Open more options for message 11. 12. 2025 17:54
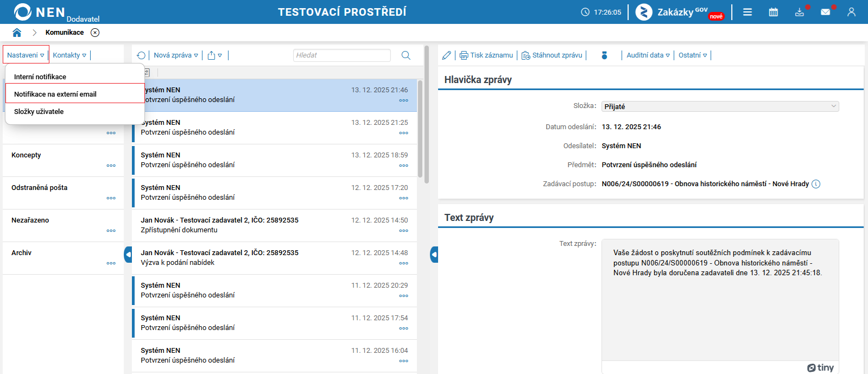This screenshot has height=374, width=868. pyautogui.click(x=404, y=328)
